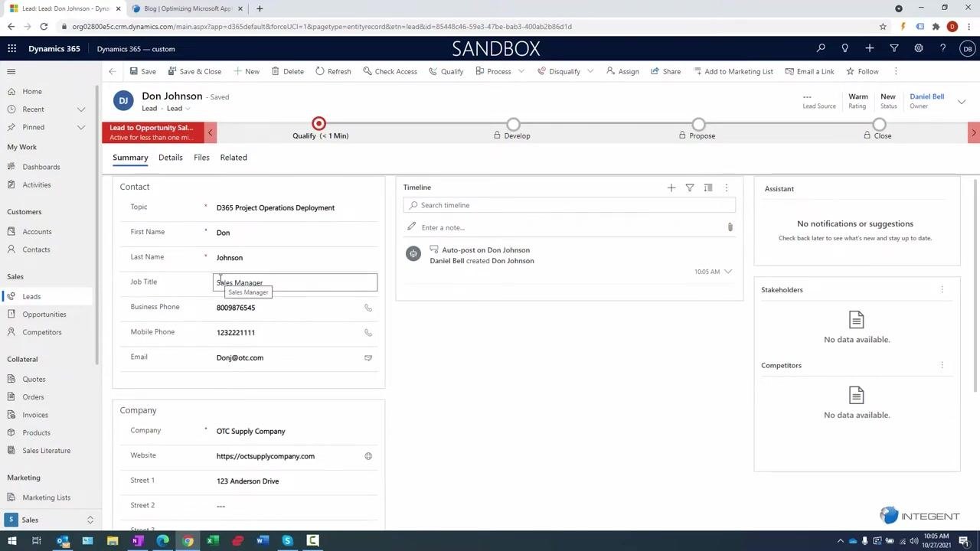Open the Process dropdown arrow
The height and width of the screenshot is (551, 980).
[521, 71]
